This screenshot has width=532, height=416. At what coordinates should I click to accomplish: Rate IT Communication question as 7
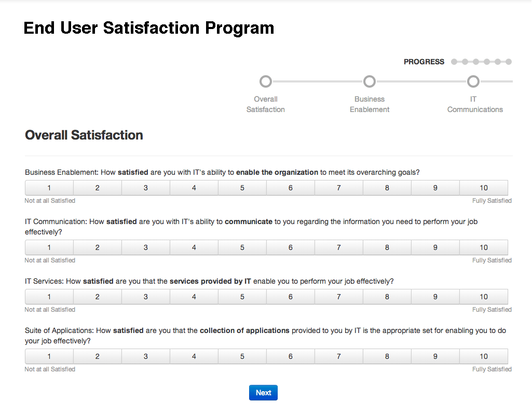pyautogui.click(x=339, y=247)
